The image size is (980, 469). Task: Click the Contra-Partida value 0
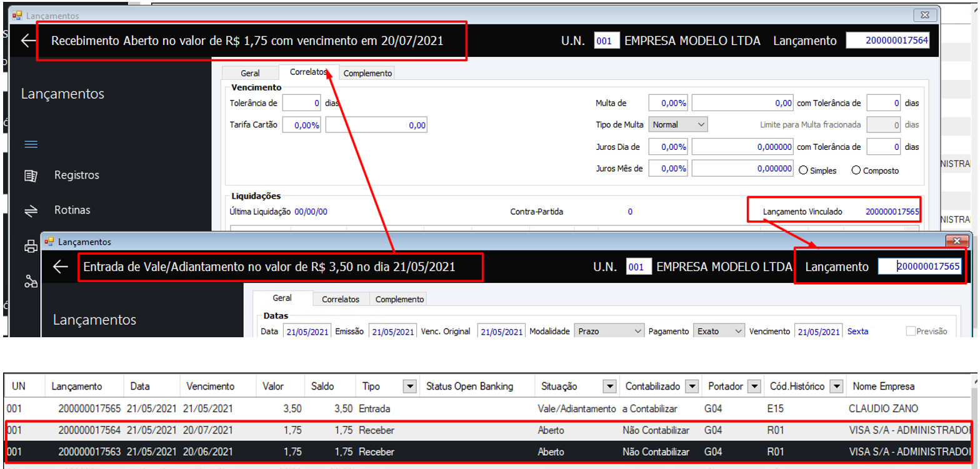(630, 212)
